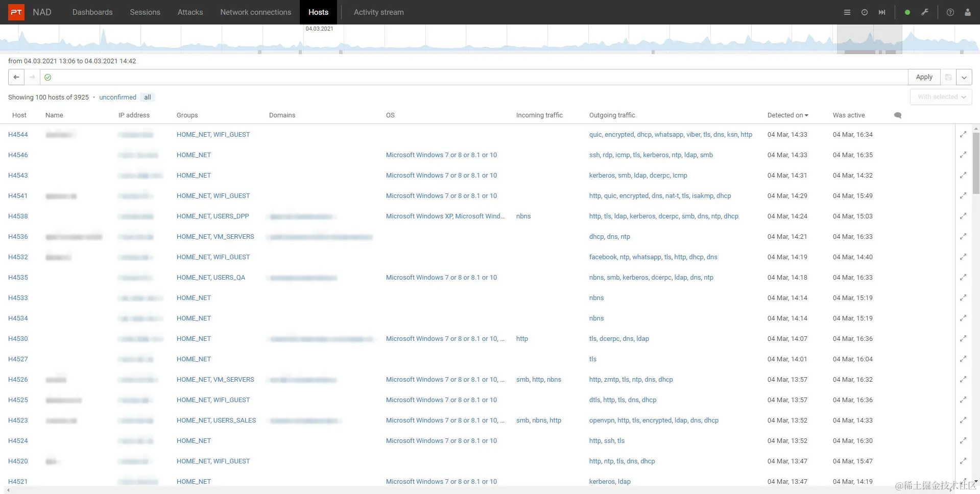This screenshot has height=494, width=980.
Task: Click Host column header
Action: [x=19, y=115]
